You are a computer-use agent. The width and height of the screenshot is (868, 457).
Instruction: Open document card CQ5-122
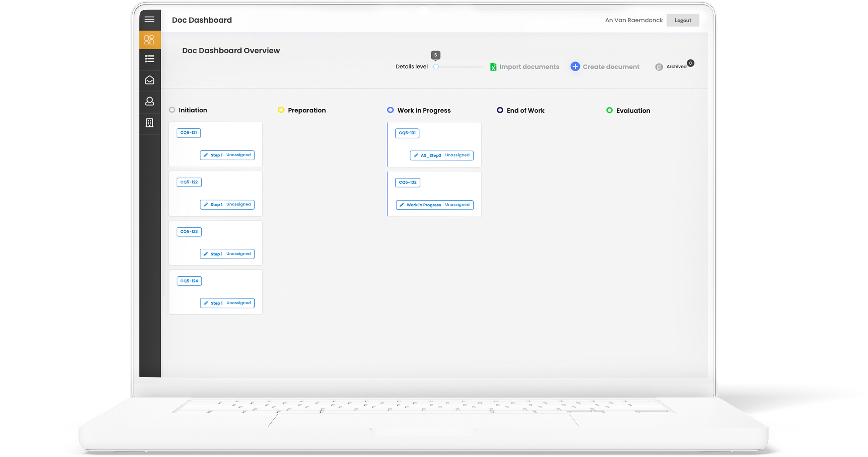(x=189, y=182)
